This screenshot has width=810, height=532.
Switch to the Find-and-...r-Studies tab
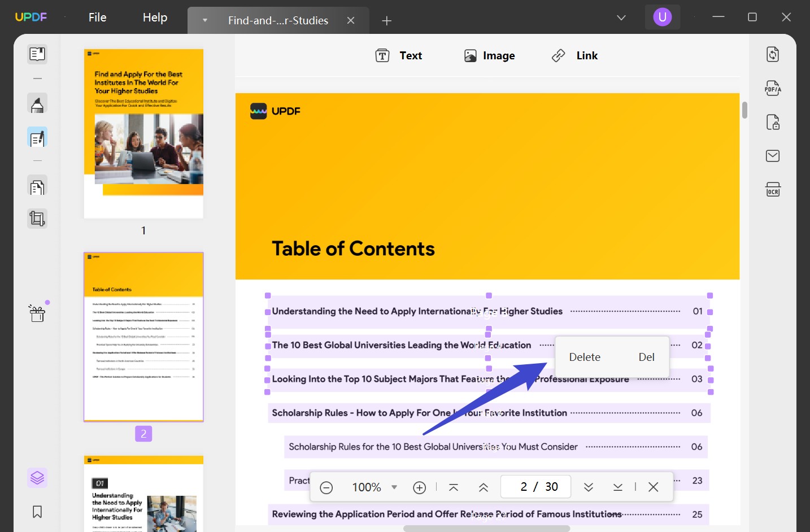(278, 20)
